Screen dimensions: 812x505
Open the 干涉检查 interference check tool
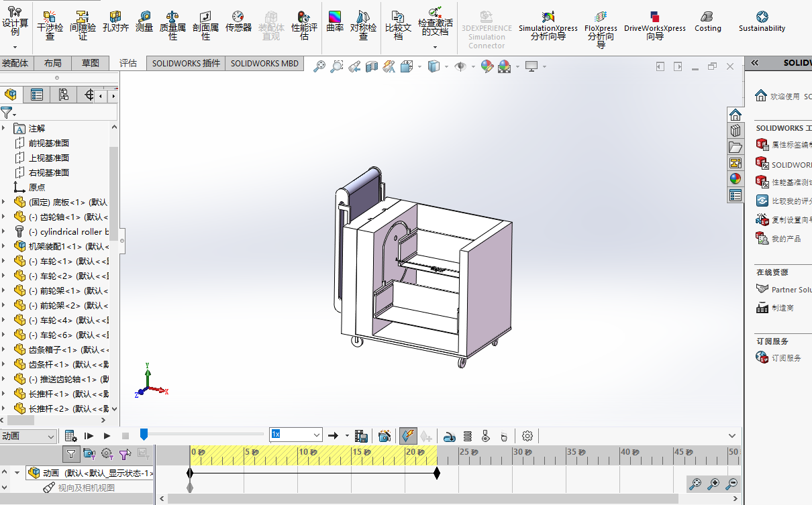tap(50, 25)
